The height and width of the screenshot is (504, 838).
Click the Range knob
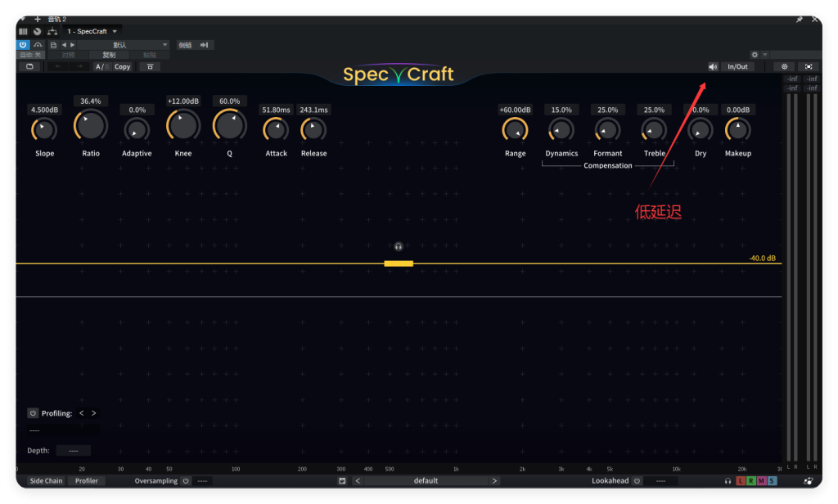click(516, 130)
